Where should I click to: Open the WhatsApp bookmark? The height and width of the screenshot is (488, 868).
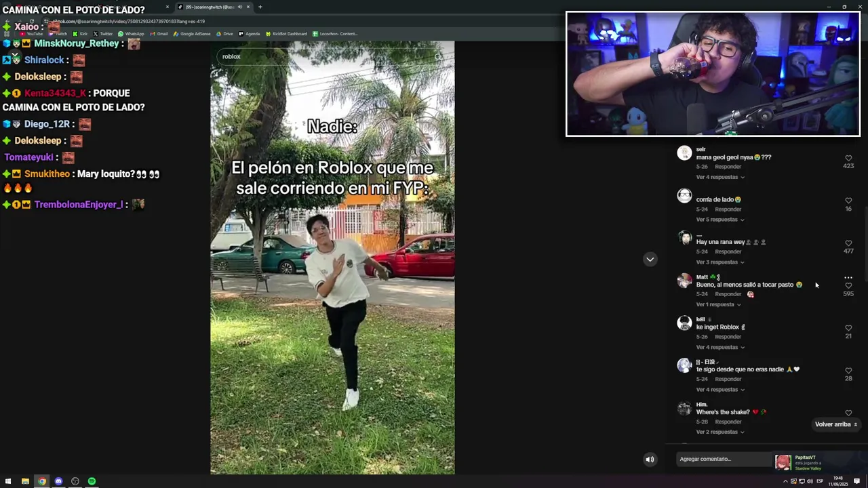tap(131, 34)
